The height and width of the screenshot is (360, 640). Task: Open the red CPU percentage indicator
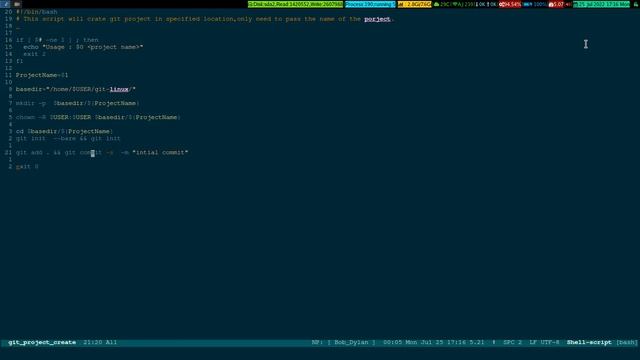click(x=510, y=4)
